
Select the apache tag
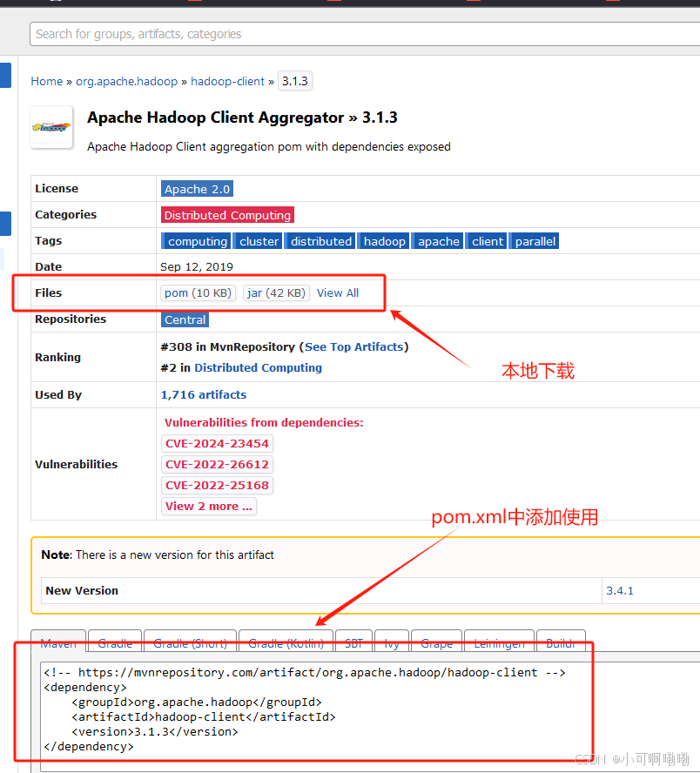coord(438,241)
